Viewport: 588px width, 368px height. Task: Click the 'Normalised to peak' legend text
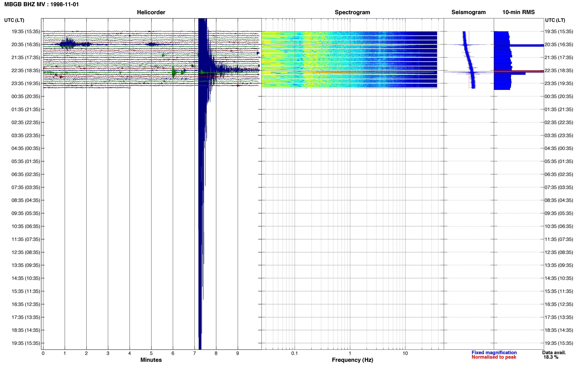tap(494, 357)
